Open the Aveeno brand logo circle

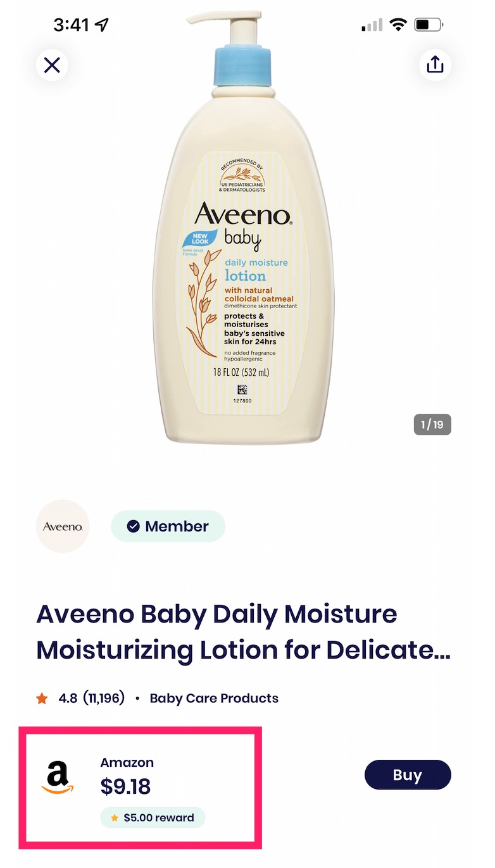tap(63, 526)
